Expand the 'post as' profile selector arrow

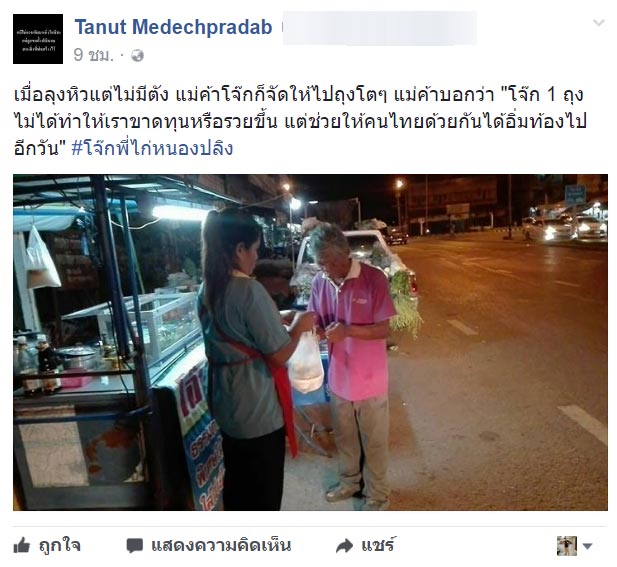tap(587, 546)
